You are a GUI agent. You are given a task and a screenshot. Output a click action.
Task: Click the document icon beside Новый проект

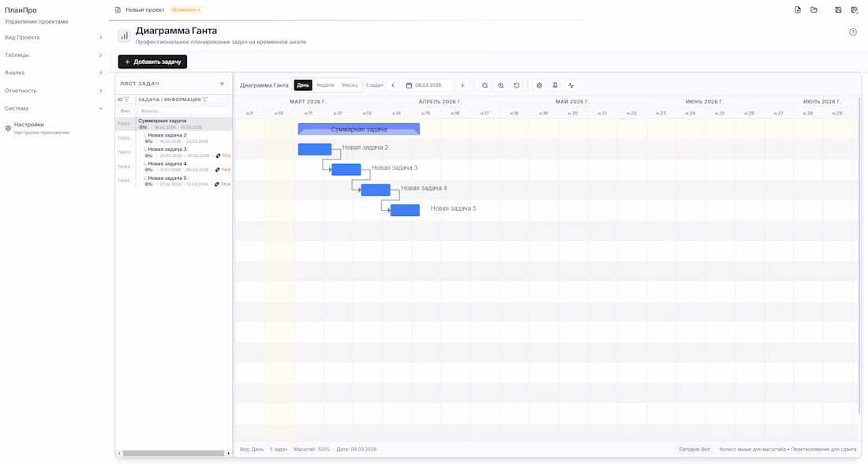118,10
